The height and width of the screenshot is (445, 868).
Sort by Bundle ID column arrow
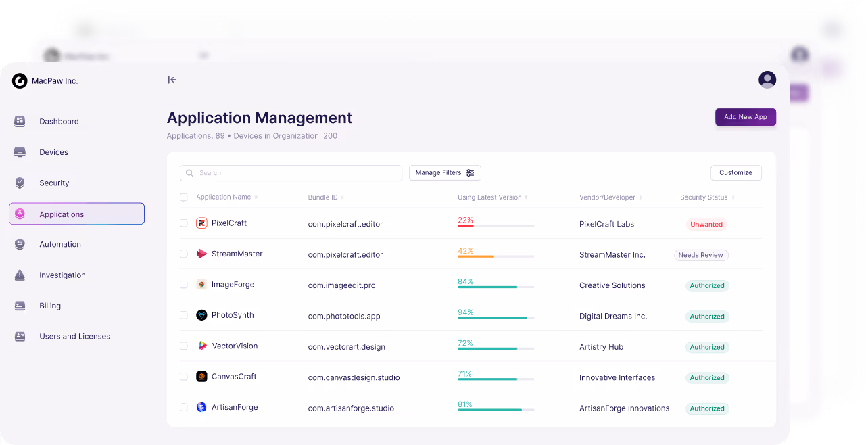[x=342, y=197]
